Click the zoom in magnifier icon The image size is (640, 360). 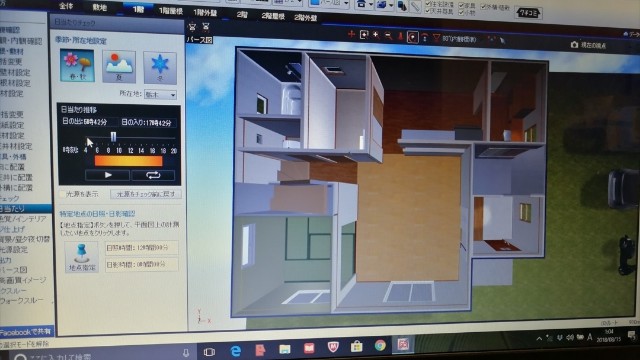tap(376, 36)
